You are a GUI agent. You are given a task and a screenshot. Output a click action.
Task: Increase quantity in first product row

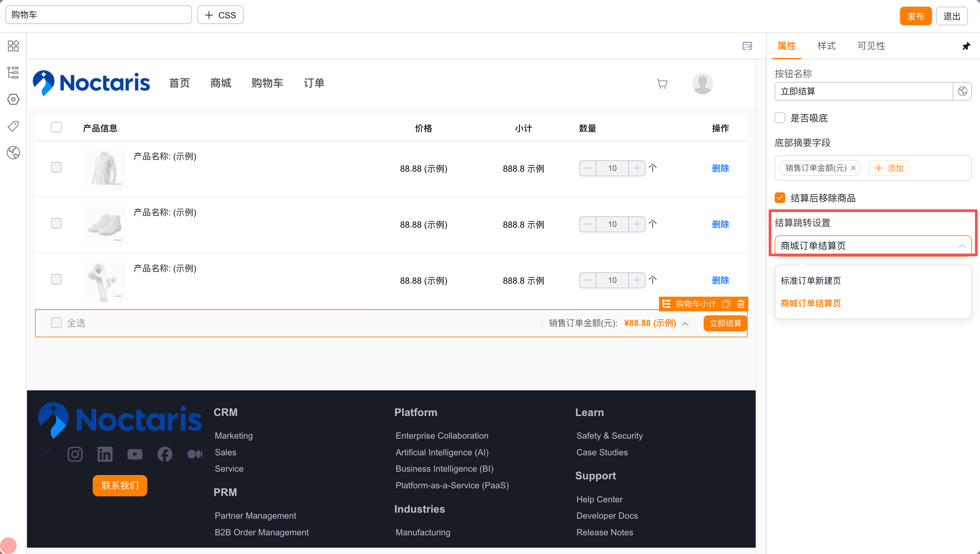tap(637, 168)
